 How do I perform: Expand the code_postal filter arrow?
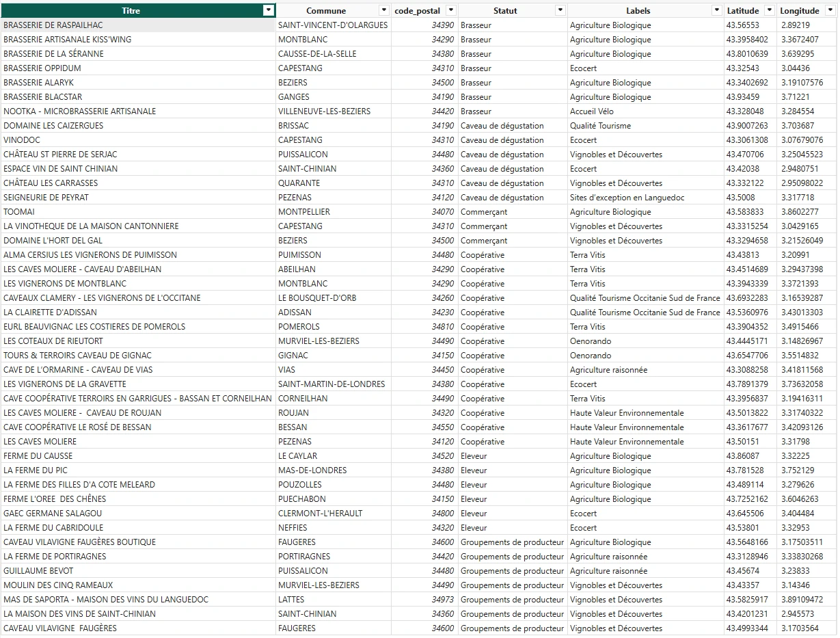click(450, 10)
